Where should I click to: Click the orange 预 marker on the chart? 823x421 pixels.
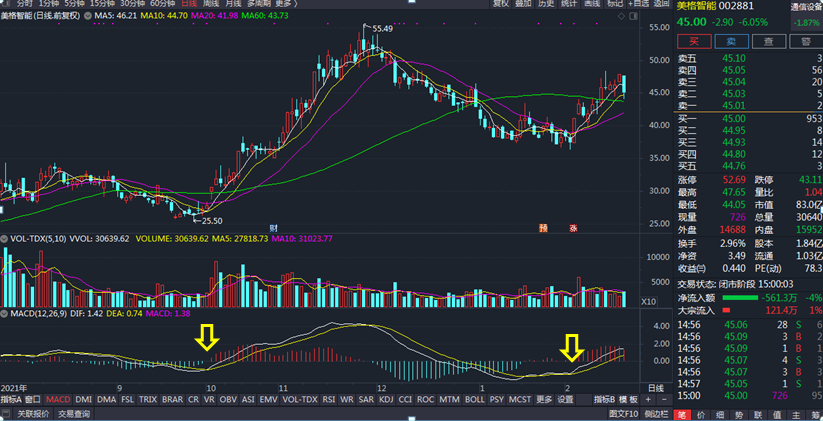click(544, 228)
